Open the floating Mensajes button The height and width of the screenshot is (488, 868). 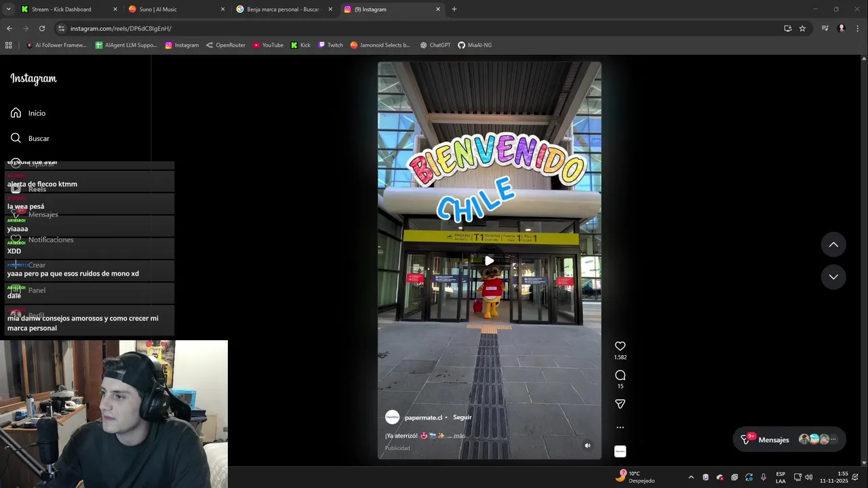pyautogui.click(x=789, y=439)
